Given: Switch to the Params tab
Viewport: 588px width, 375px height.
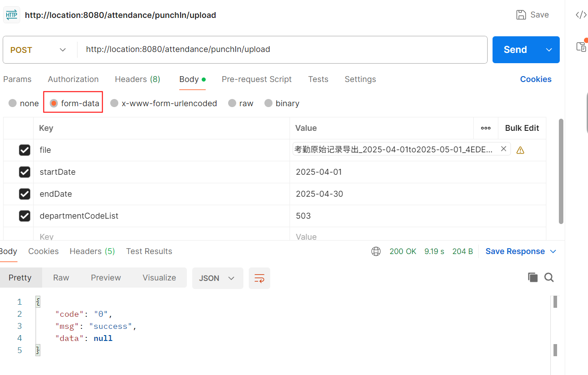Looking at the screenshot, I should [x=17, y=79].
